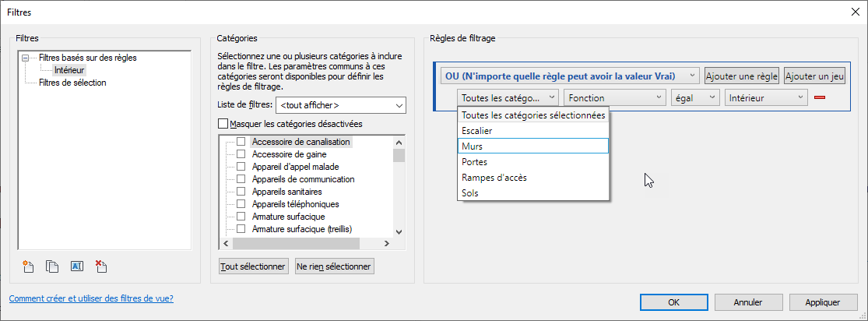
Task: Click the Delete filter icon
Action: 100,266
